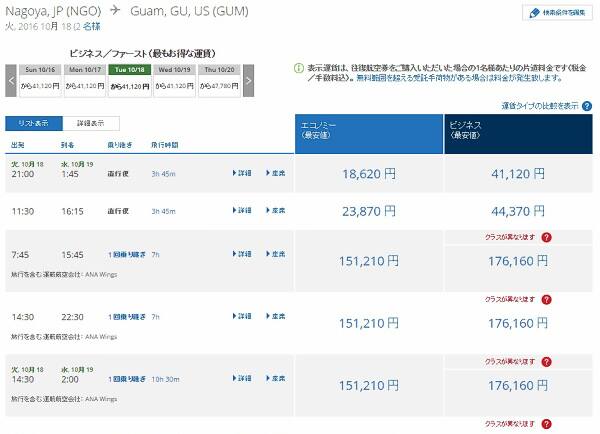
Task: Open seat map for the 7:45 flight
Action: pos(275,254)
